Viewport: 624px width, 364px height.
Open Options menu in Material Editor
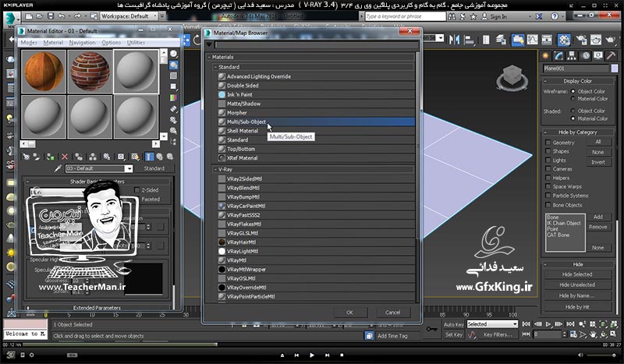(x=111, y=43)
